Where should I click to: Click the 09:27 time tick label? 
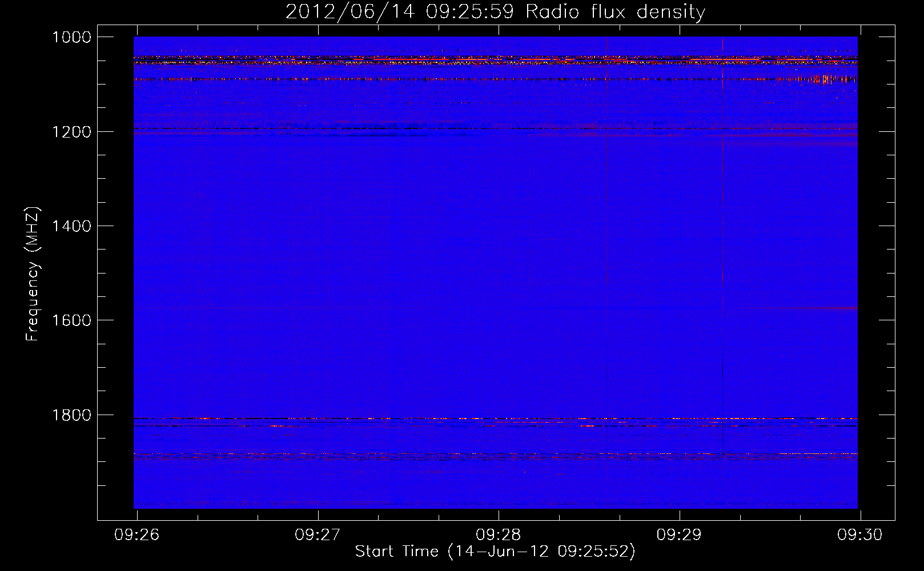(x=318, y=534)
